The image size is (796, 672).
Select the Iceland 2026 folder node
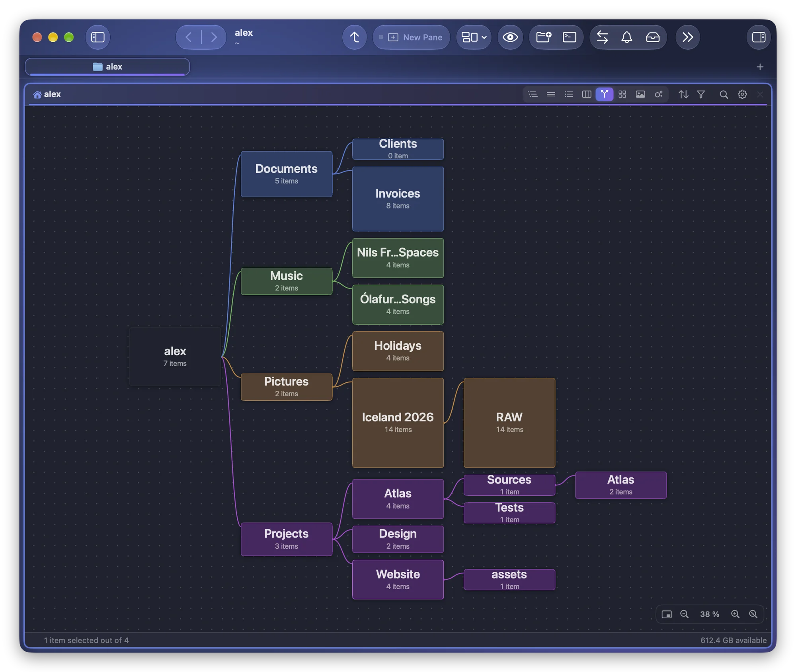coord(398,423)
